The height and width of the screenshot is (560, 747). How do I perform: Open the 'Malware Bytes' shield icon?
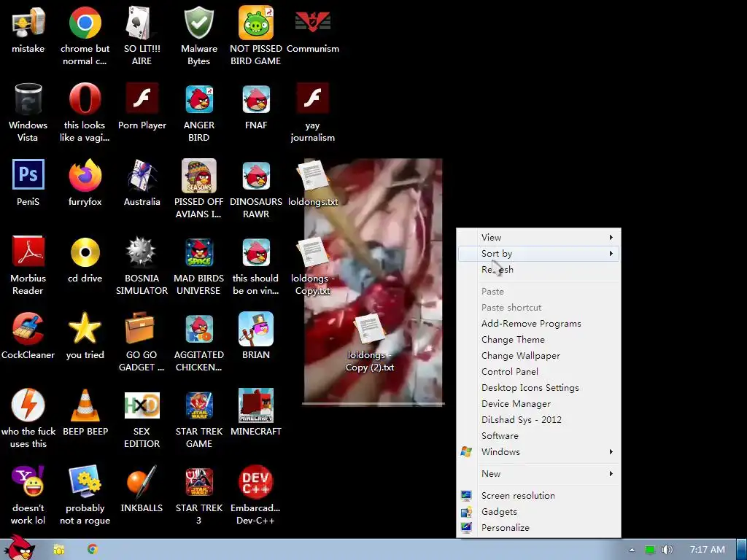tap(198, 23)
